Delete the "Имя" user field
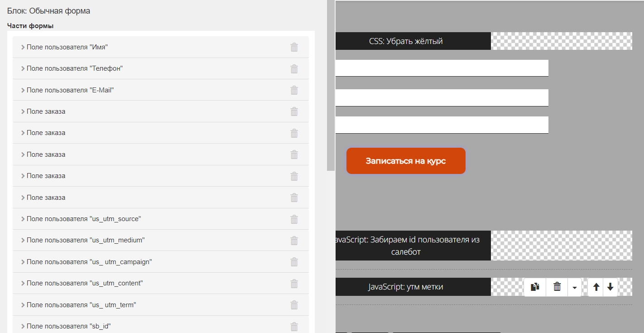Viewport: 644px width, 333px height. 294,47
